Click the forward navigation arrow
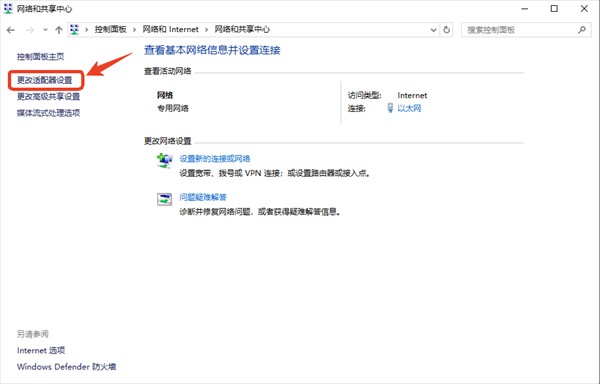This screenshot has width=600, height=384. [x=30, y=30]
